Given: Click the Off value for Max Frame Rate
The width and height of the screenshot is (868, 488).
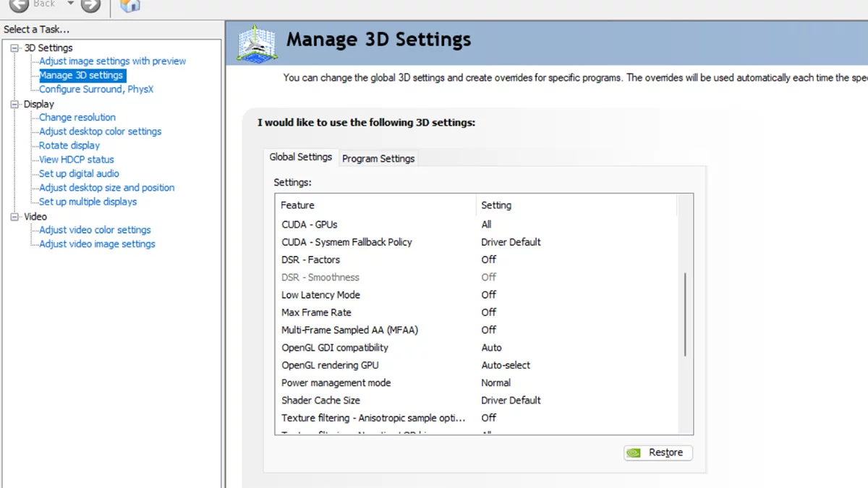Looking at the screenshot, I should 488,312.
